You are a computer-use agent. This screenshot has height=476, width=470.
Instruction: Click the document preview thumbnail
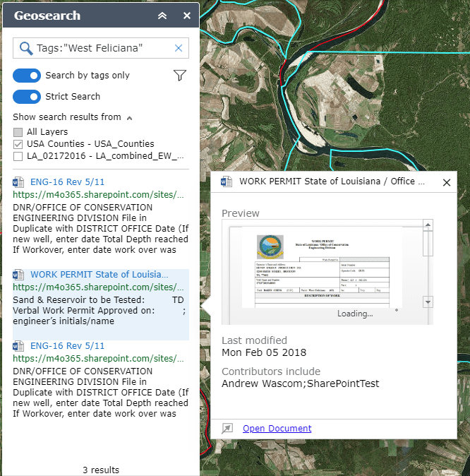323,267
